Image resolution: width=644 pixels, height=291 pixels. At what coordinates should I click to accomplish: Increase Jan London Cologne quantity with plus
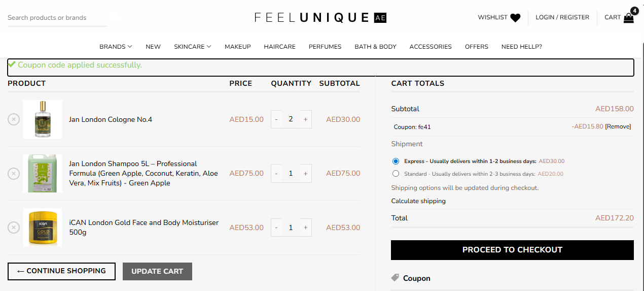click(305, 119)
